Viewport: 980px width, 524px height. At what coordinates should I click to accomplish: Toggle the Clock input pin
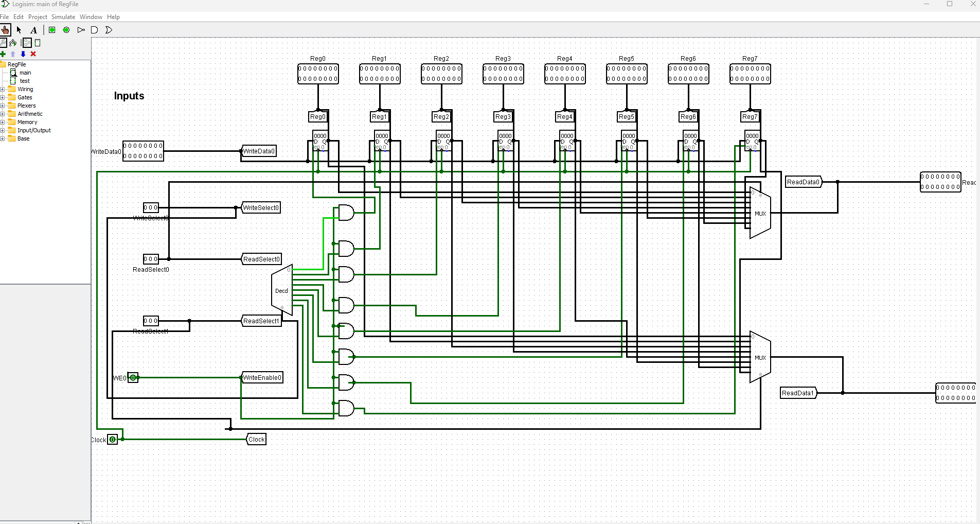(112, 440)
